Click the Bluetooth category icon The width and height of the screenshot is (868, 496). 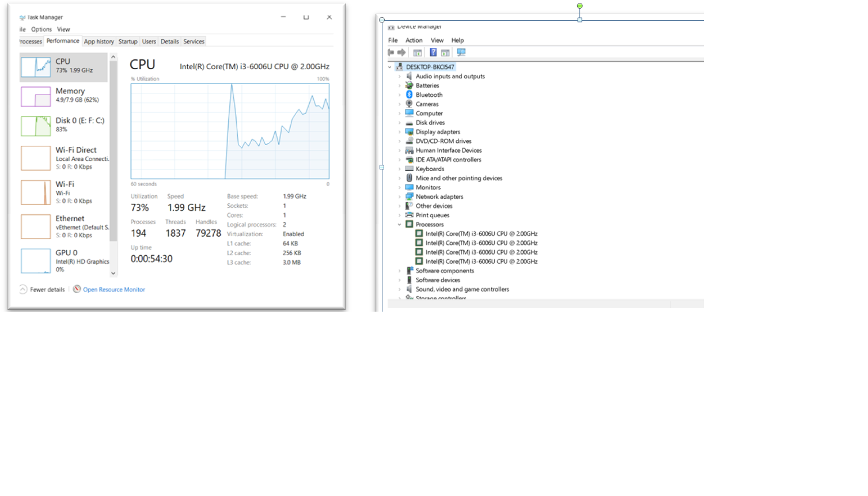tap(410, 94)
